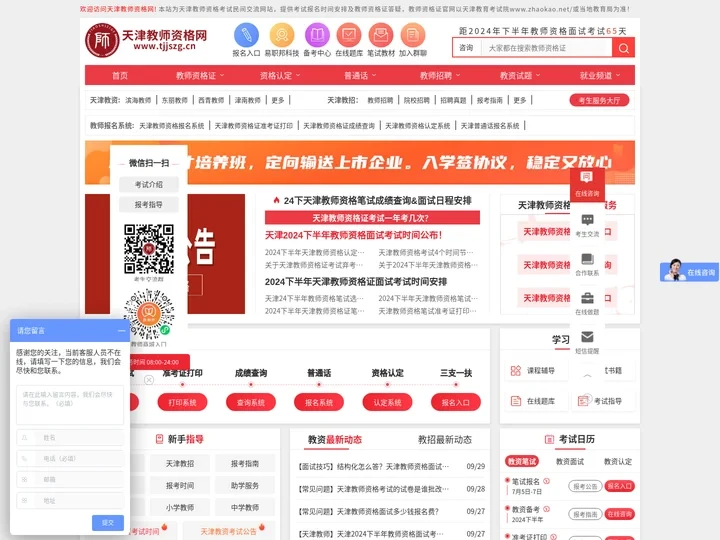
Task: Open the 咨询 search type selector
Action: (x=467, y=48)
